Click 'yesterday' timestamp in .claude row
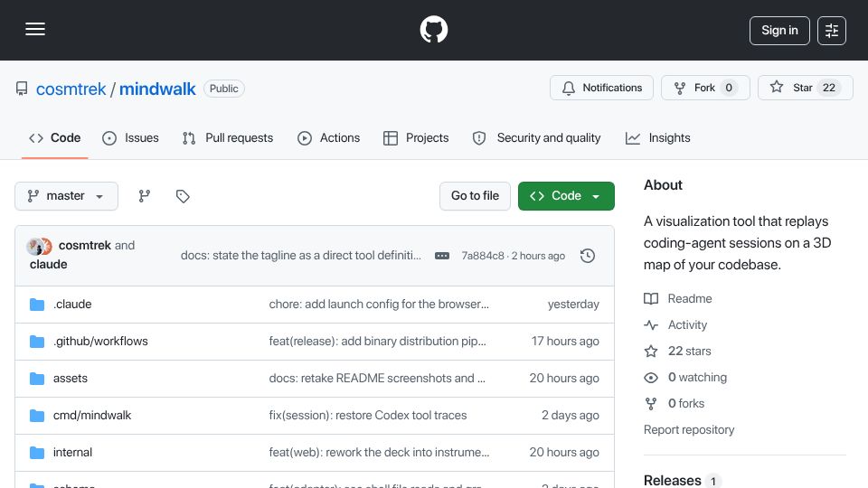Viewport: 868px width, 488px height. [573, 305]
